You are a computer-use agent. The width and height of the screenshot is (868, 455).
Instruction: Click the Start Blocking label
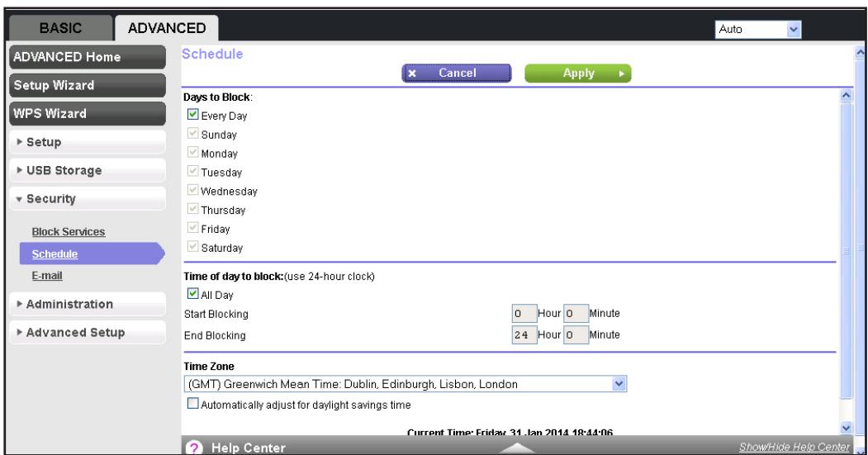216,314
